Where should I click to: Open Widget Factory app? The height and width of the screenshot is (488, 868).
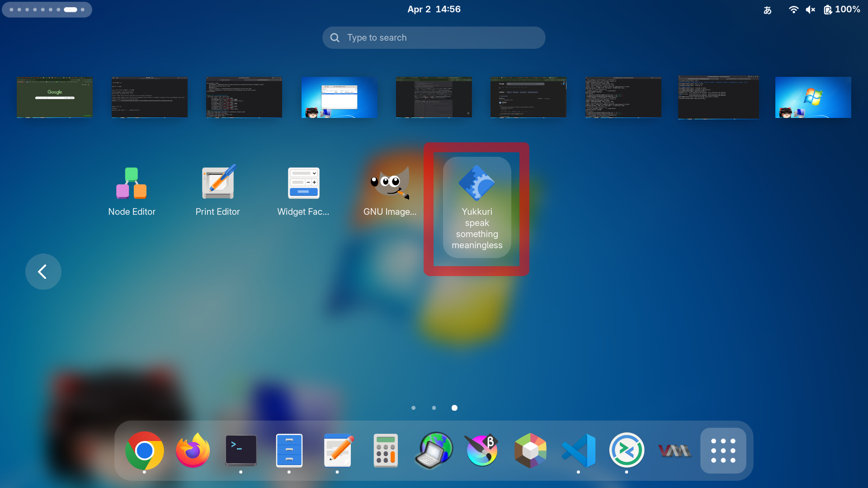pyautogui.click(x=303, y=191)
